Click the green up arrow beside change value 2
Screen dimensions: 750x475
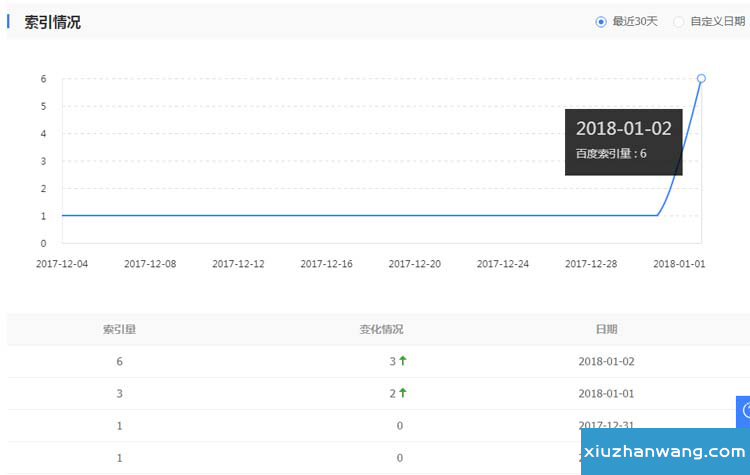coord(403,393)
